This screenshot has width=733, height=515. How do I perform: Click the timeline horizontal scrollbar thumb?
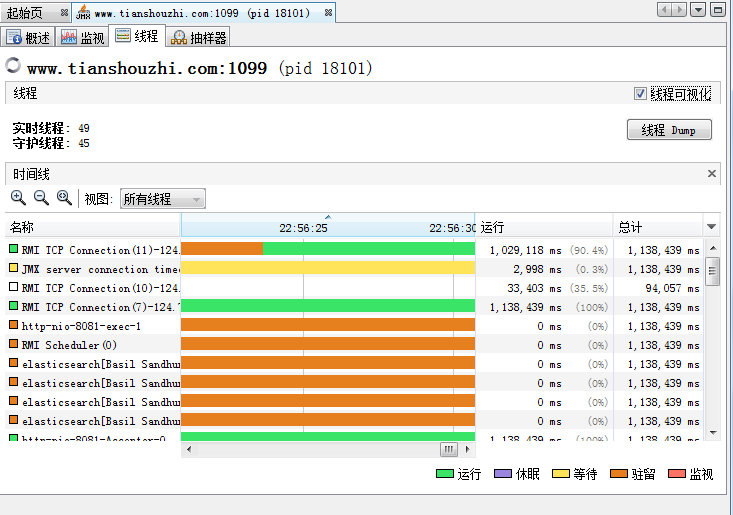448,449
